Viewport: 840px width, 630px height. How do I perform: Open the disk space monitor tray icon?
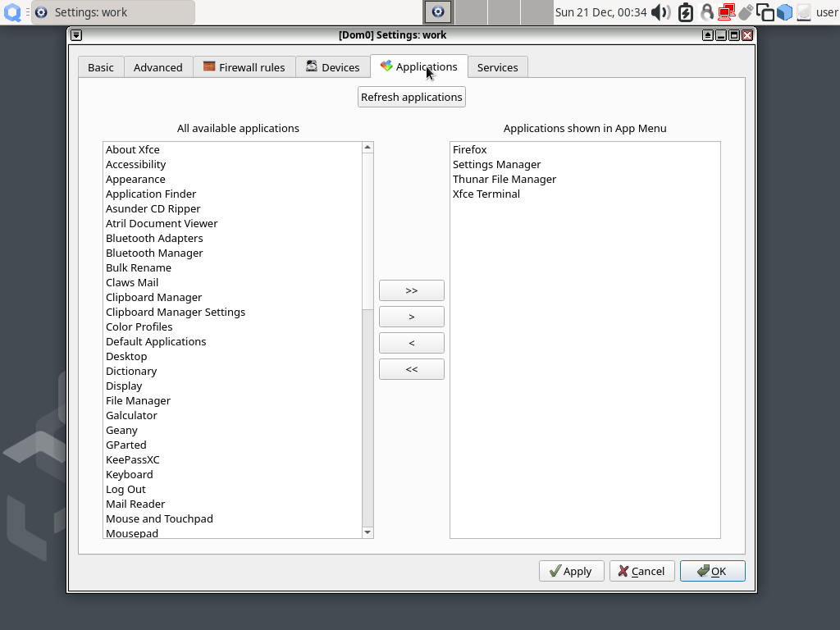point(804,12)
